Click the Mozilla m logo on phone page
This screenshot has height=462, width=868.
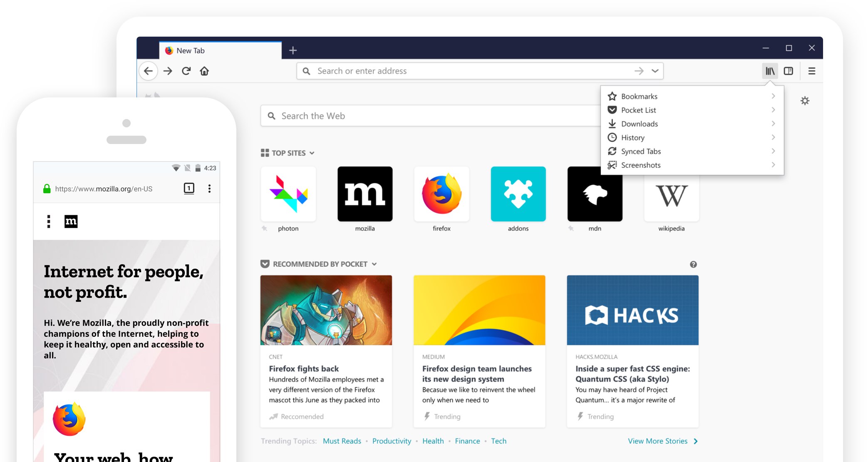tap(71, 221)
